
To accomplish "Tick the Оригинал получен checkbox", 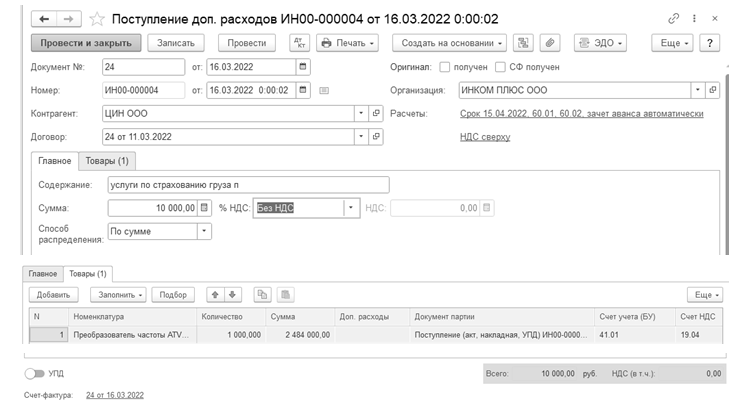I will tap(444, 67).
